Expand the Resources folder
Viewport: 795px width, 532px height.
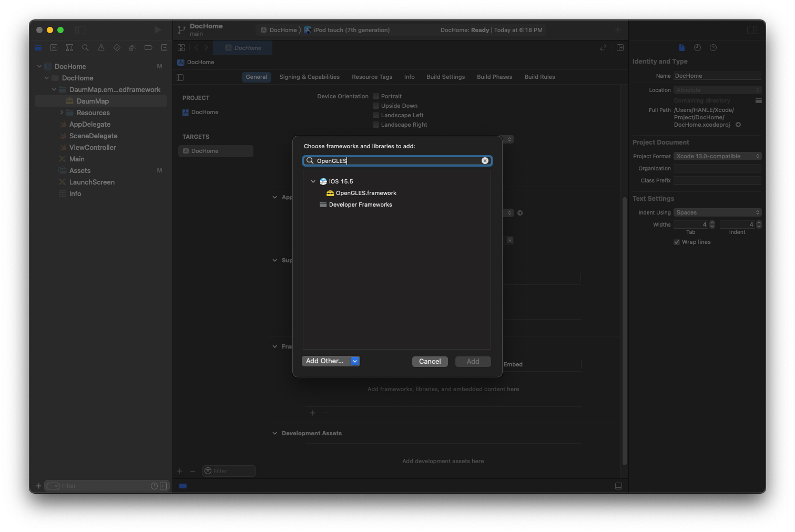[x=62, y=112]
